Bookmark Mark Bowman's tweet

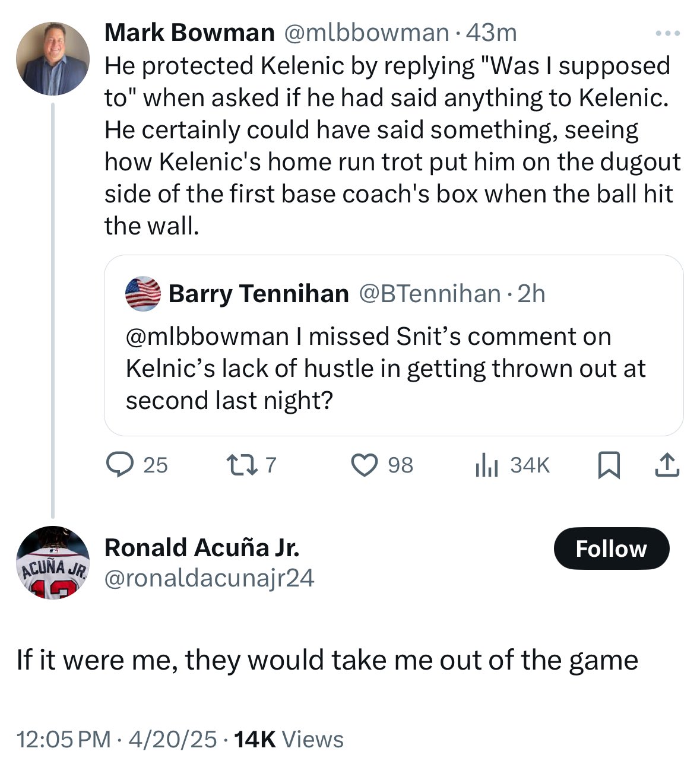[x=608, y=464]
